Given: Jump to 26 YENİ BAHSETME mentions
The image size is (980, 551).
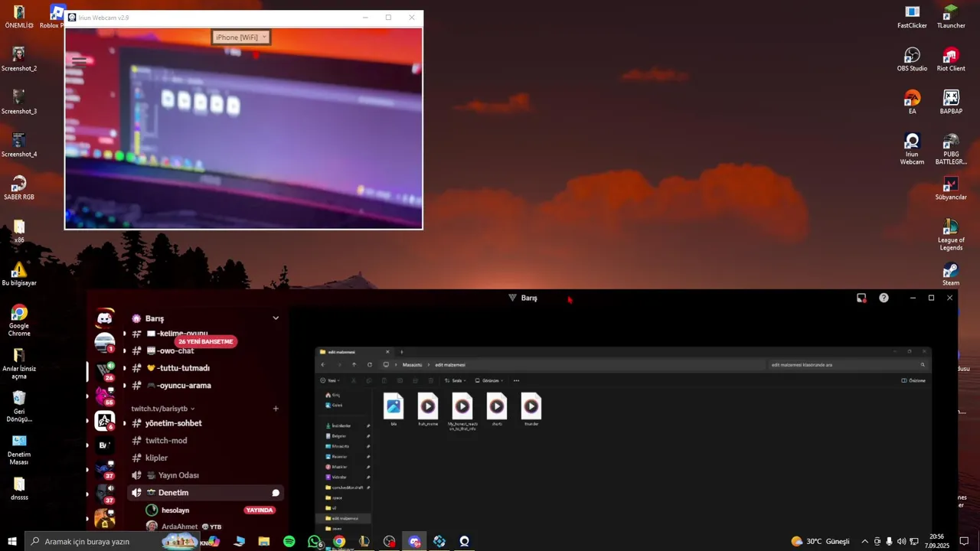Looking at the screenshot, I should pos(206,341).
